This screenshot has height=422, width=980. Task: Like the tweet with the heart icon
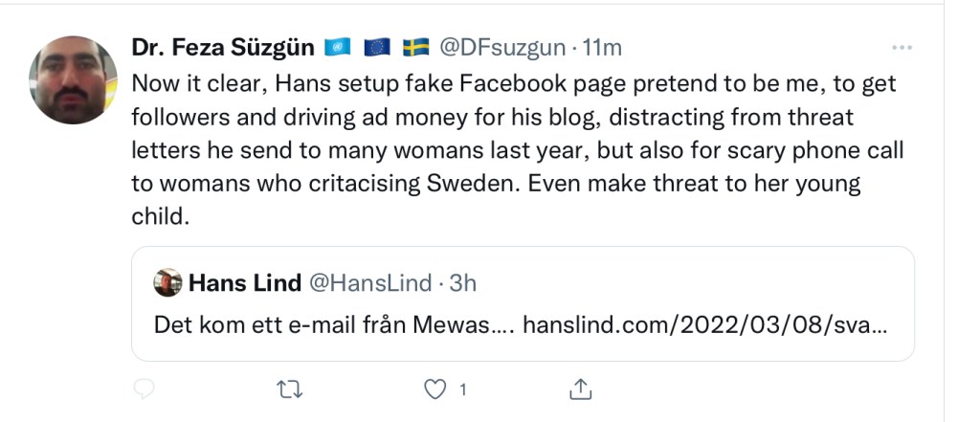[x=435, y=389]
